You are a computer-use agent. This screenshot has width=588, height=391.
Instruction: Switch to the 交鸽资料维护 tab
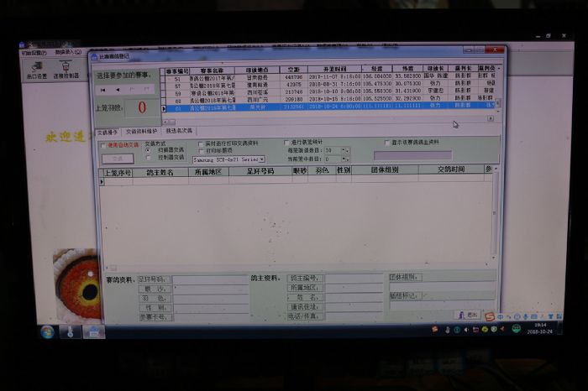(141, 132)
